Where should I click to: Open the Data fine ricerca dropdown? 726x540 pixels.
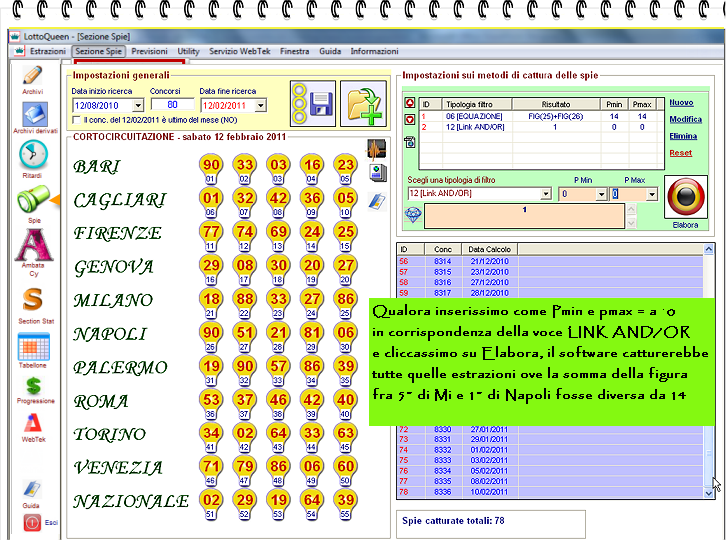261,106
